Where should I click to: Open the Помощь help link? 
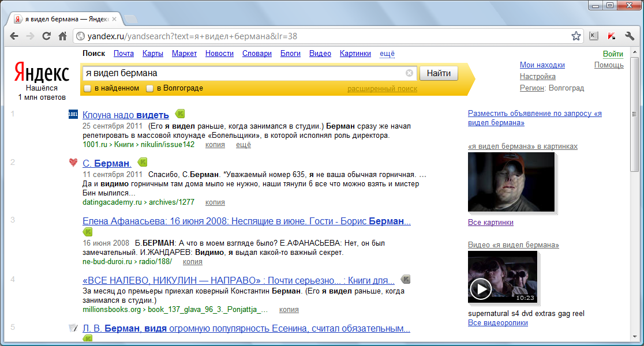[x=609, y=65]
